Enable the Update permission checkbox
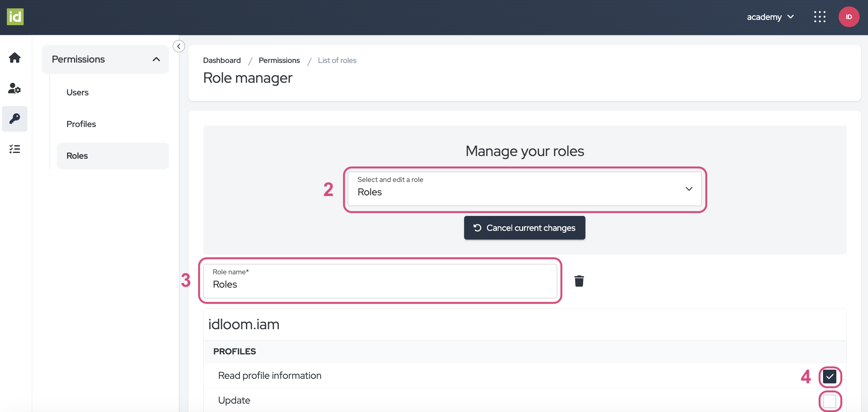The width and height of the screenshot is (868, 412). (x=829, y=401)
